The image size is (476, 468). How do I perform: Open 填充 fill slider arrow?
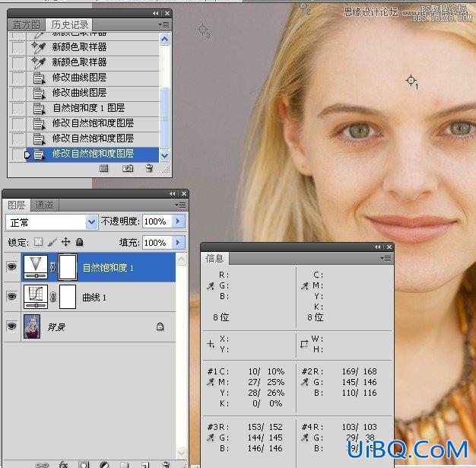[178, 242]
